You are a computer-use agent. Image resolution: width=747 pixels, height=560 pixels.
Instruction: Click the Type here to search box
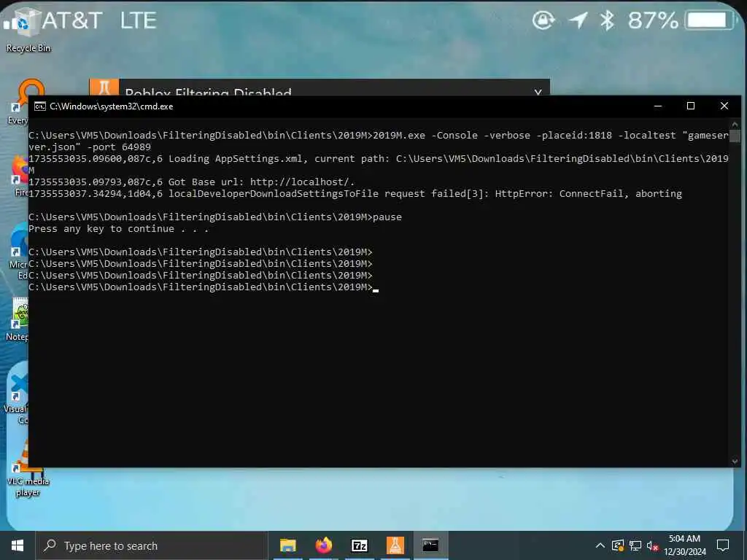(x=152, y=545)
